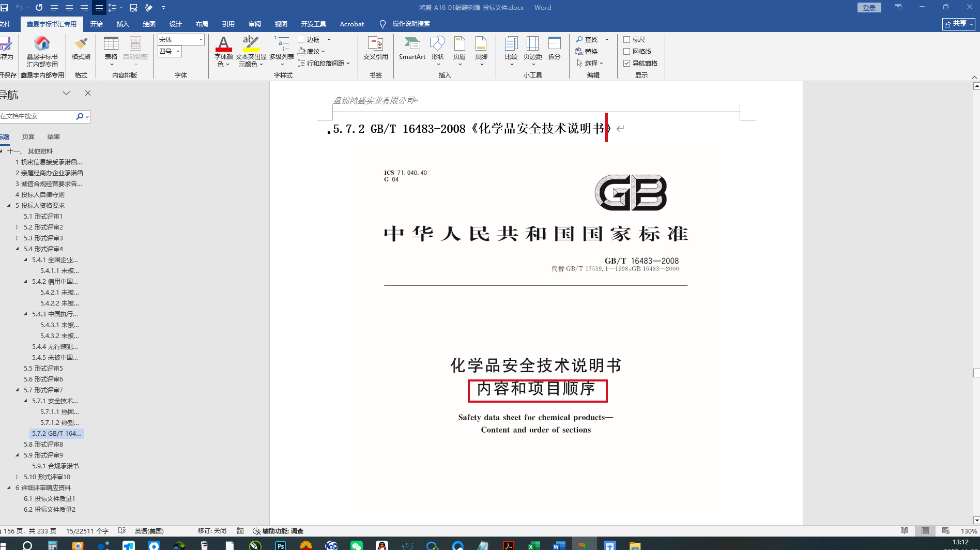
Task: Switch to the Acrobat tab
Action: [x=351, y=24]
